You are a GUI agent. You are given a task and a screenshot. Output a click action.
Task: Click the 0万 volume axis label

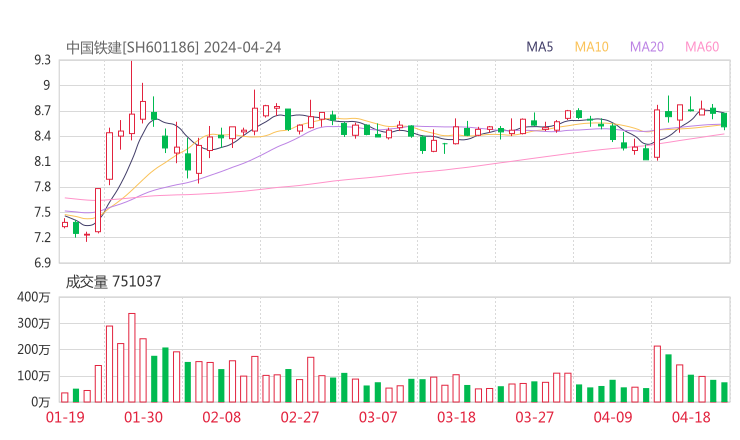(41, 402)
